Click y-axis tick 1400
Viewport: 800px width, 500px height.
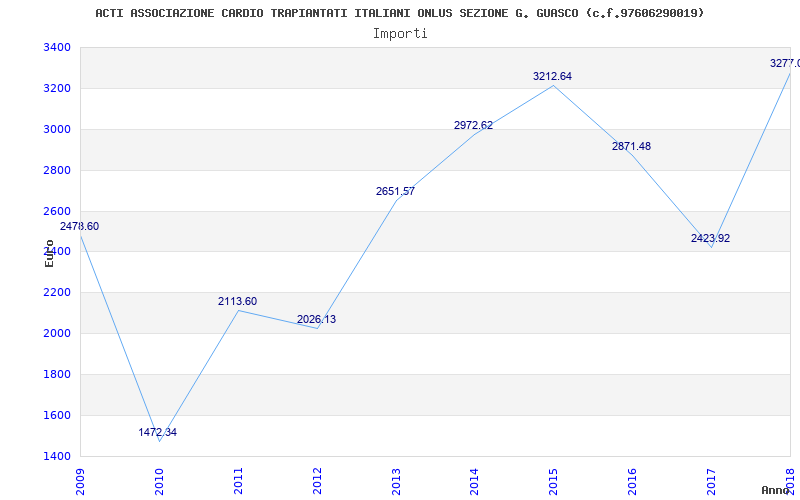57,456
